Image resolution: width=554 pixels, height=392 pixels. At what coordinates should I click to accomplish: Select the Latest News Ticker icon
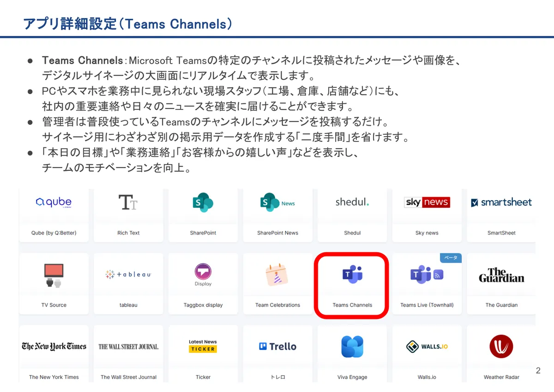point(203,346)
